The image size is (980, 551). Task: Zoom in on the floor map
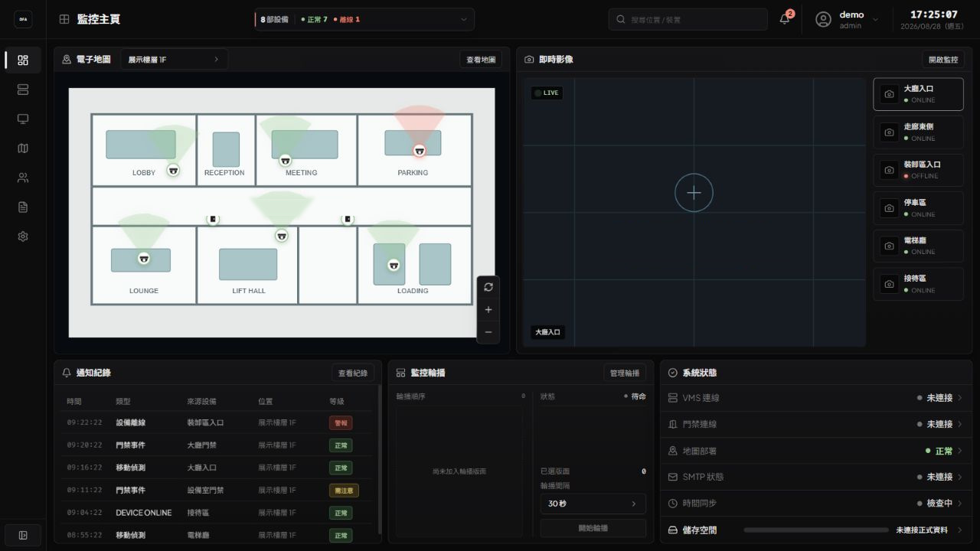488,310
